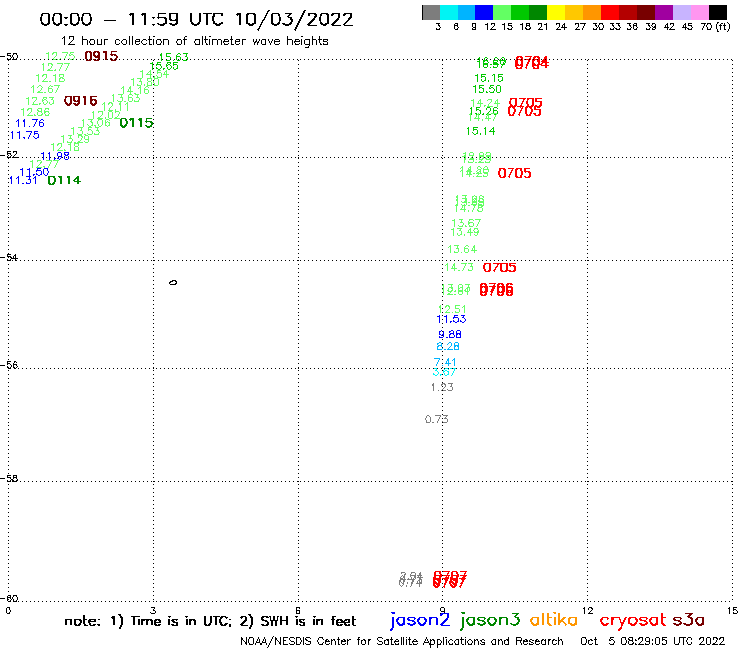Screen dimensions: 740x650
Task: Click the 0705 label beside 14.73
Action: tap(499, 268)
